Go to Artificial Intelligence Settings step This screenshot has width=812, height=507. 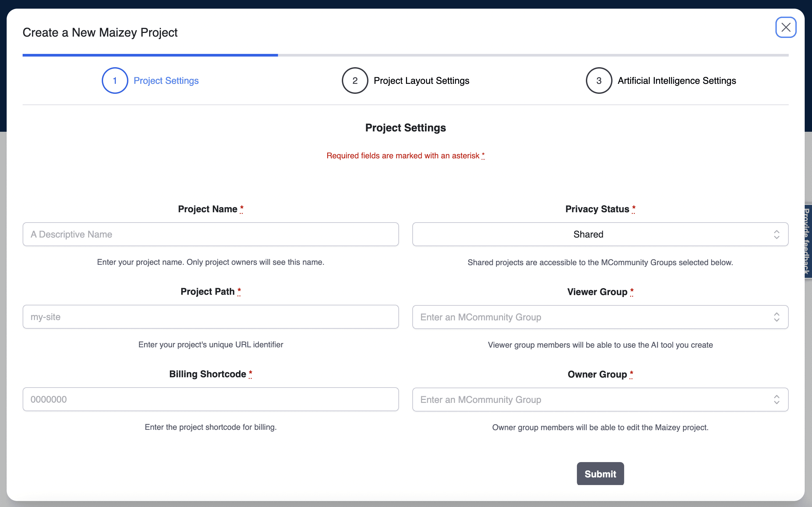677,81
